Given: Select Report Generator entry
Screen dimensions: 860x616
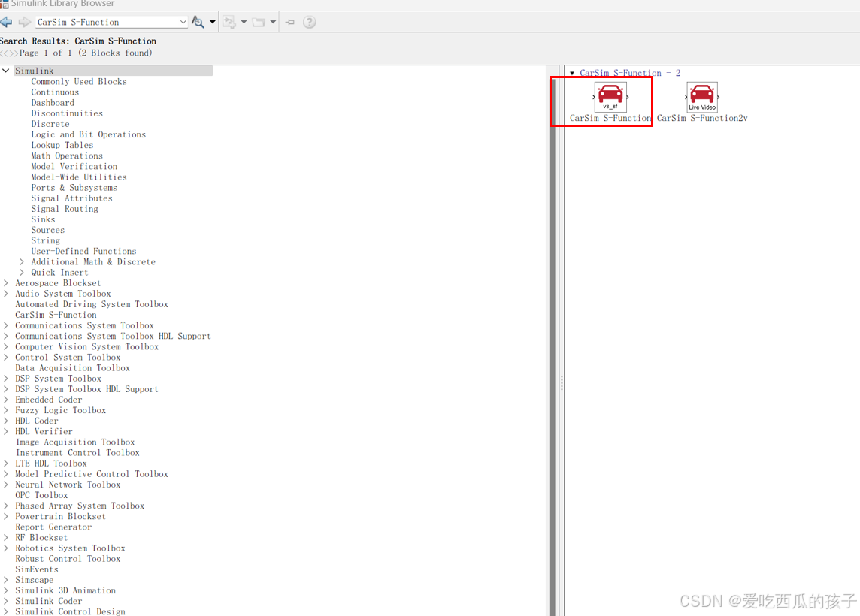Looking at the screenshot, I should click(x=53, y=527).
